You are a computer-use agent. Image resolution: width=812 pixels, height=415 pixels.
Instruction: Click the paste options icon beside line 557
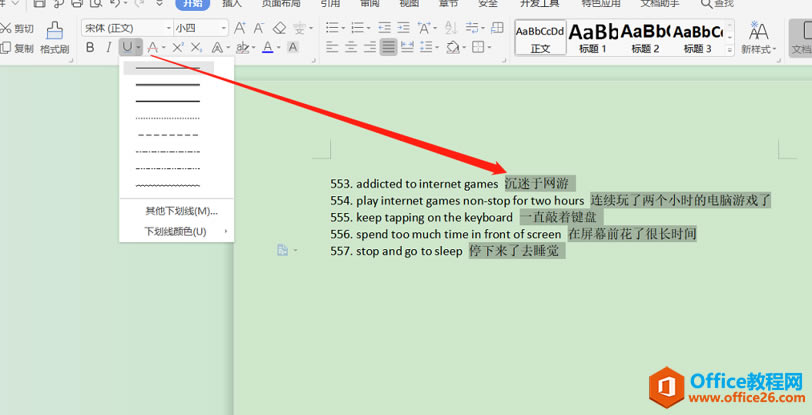click(x=282, y=251)
